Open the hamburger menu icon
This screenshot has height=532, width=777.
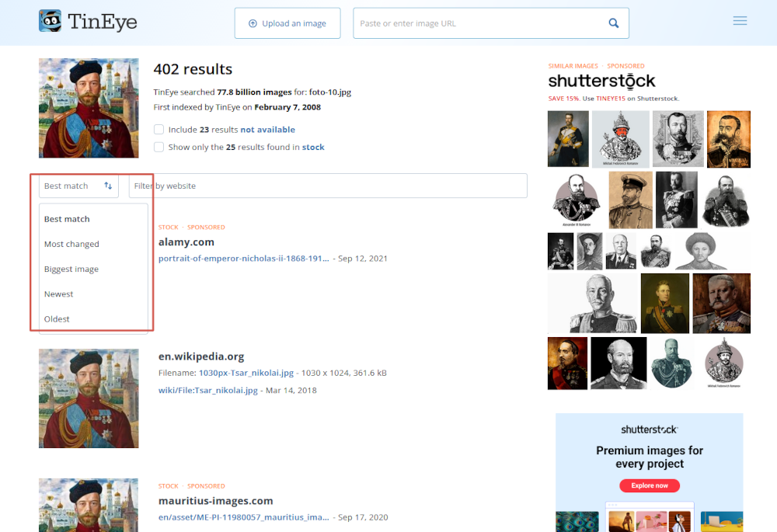740,21
